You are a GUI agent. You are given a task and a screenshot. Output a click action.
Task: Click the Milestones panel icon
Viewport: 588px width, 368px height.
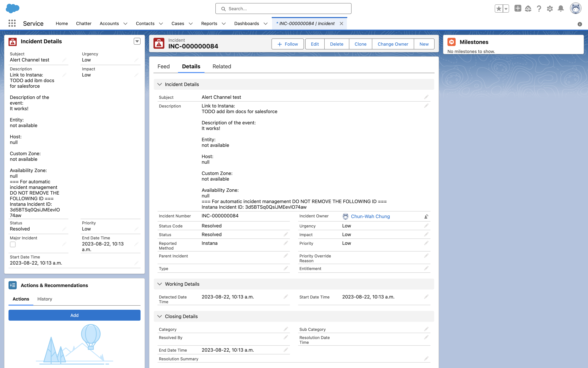point(451,42)
